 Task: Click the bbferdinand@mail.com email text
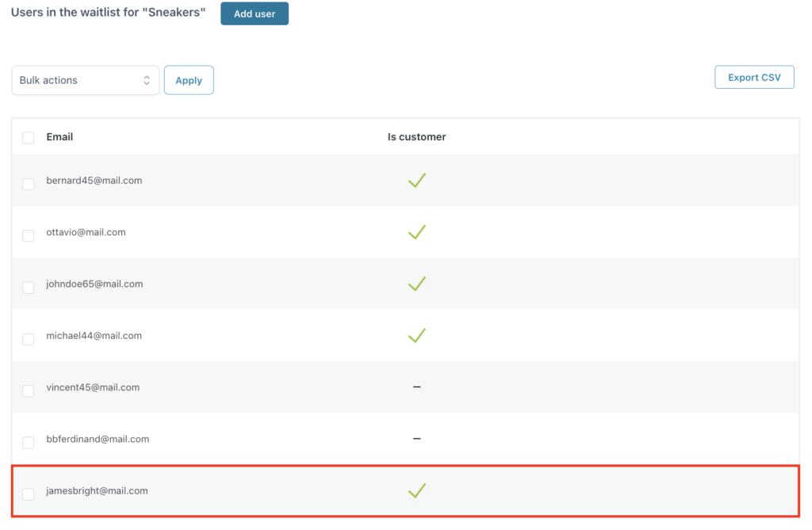(98, 439)
